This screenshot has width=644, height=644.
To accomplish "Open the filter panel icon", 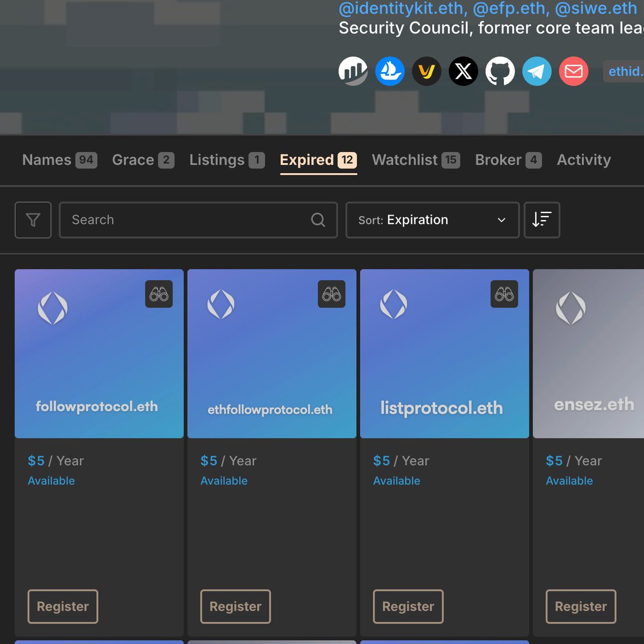I will (x=33, y=220).
